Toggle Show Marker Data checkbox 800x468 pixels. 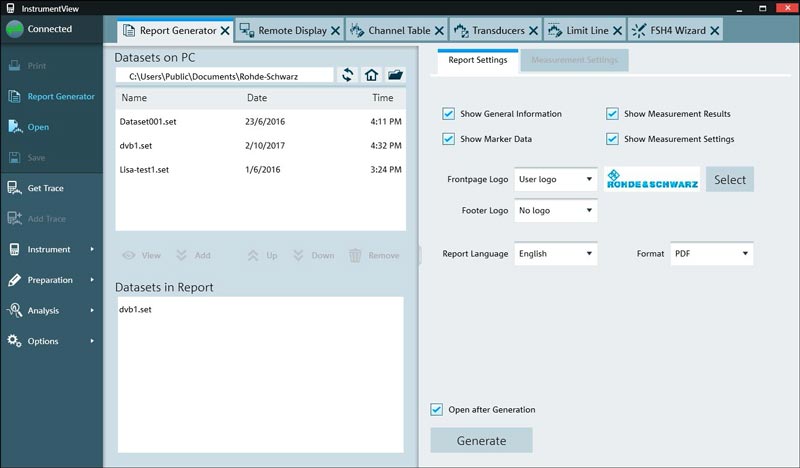coord(448,139)
